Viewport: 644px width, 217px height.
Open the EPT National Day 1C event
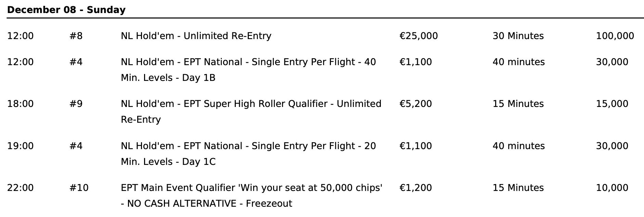coord(248,154)
